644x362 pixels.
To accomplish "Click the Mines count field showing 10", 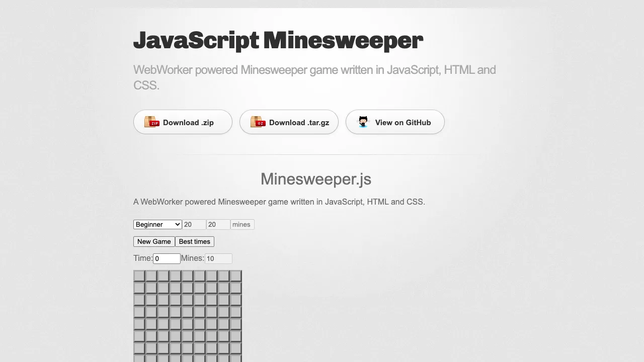I will [x=218, y=258].
